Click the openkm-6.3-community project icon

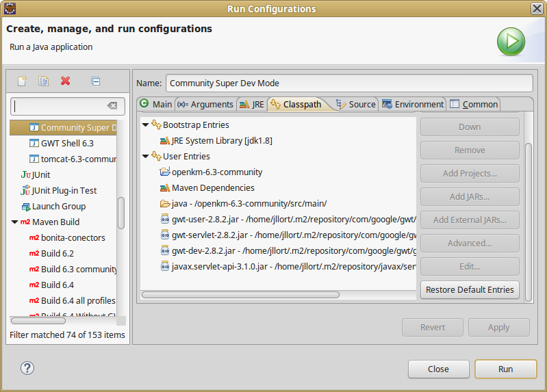(165, 172)
